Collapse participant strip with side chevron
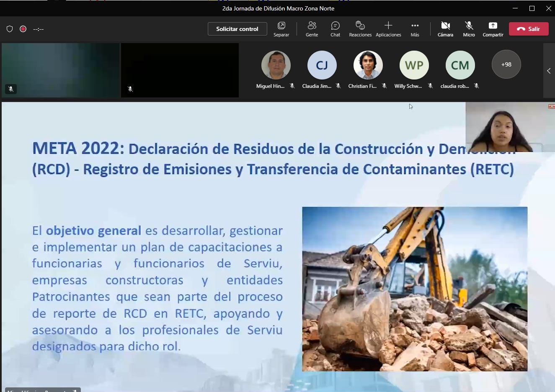The image size is (555, 392). coord(549,71)
